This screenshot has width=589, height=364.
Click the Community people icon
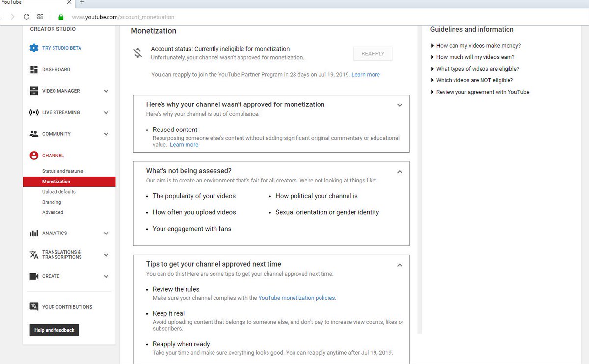coord(34,134)
